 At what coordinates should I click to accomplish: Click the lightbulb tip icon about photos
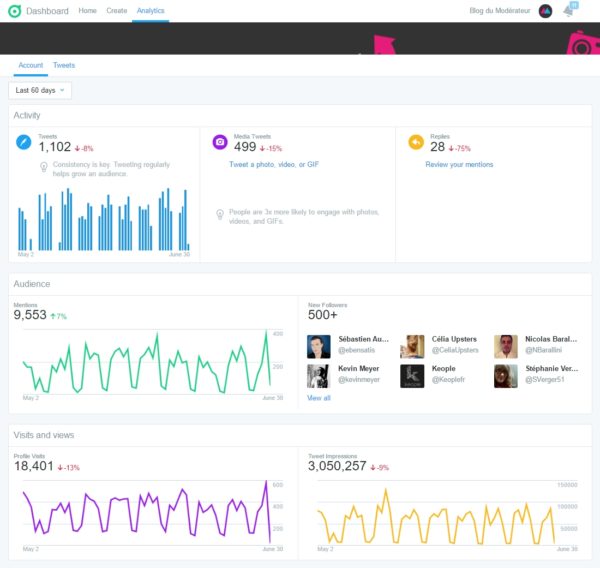(219, 214)
